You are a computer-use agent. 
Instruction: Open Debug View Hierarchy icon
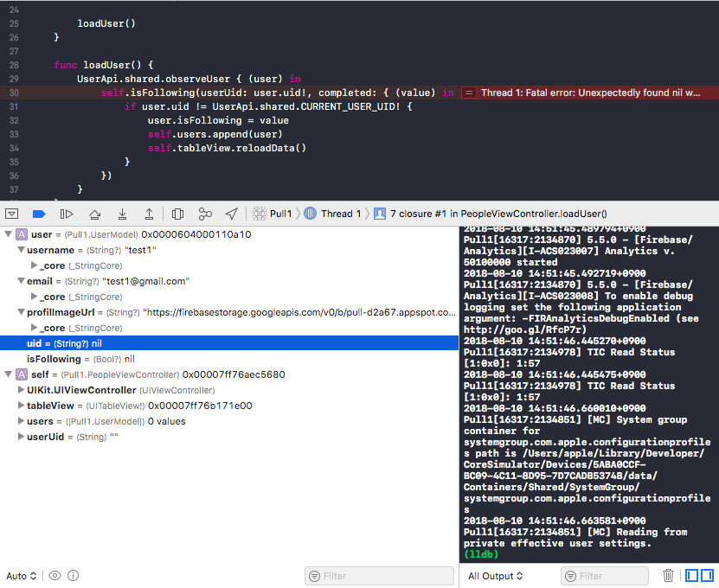pyautogui.click(x=177, y=214)
